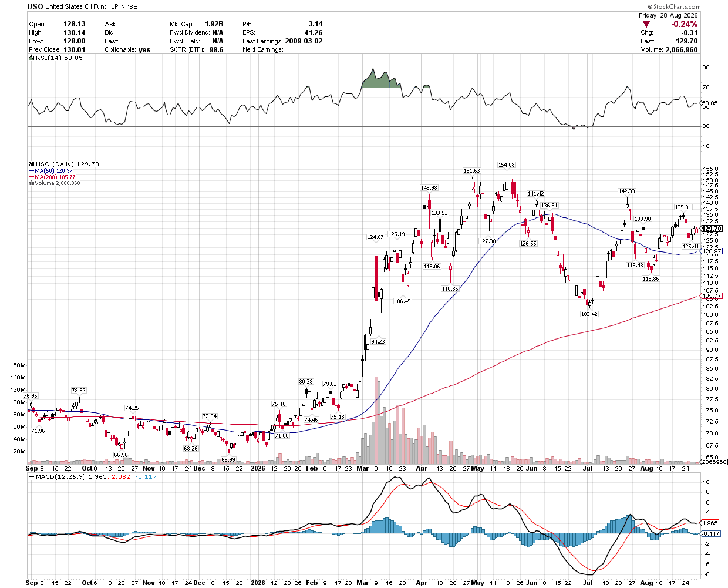728x588 pixels.
Task: Click the date 'Friday 28-Aug-2026'
Action: pos(668,15)
